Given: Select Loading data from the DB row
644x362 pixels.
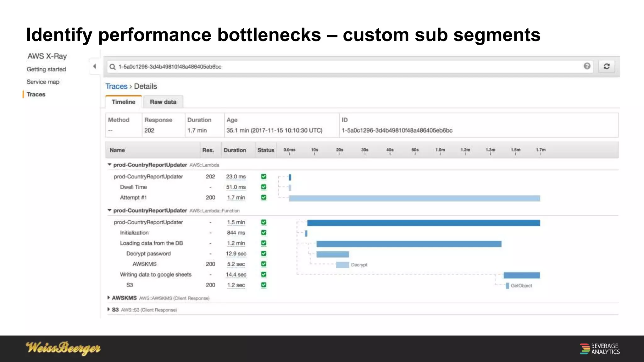Looking at the screenshot, I should coord(151,243).
